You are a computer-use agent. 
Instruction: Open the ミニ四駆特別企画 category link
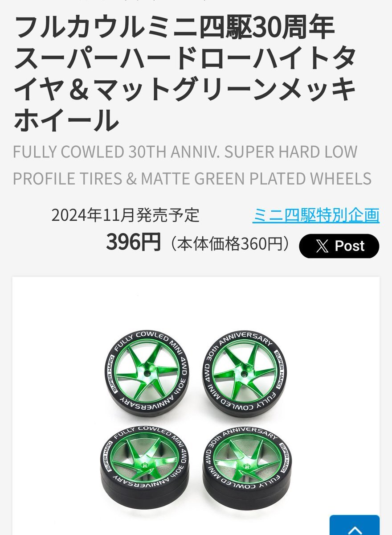[316, 215]
